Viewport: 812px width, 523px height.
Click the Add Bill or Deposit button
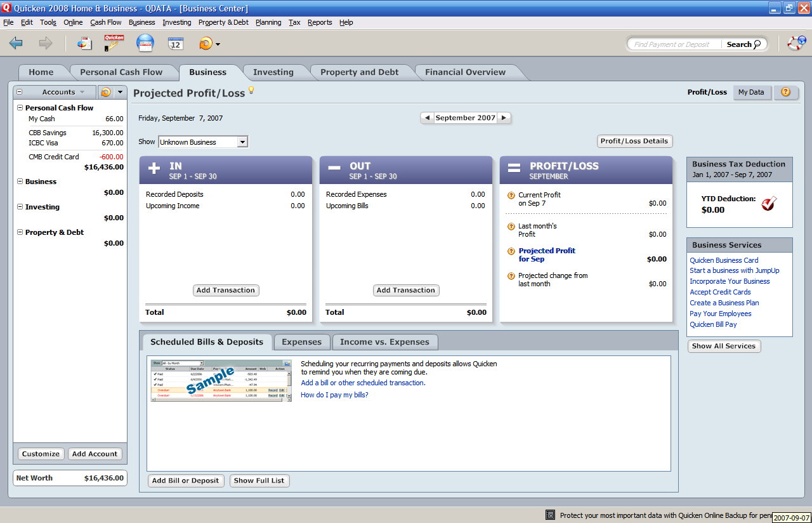pos(185,480)
